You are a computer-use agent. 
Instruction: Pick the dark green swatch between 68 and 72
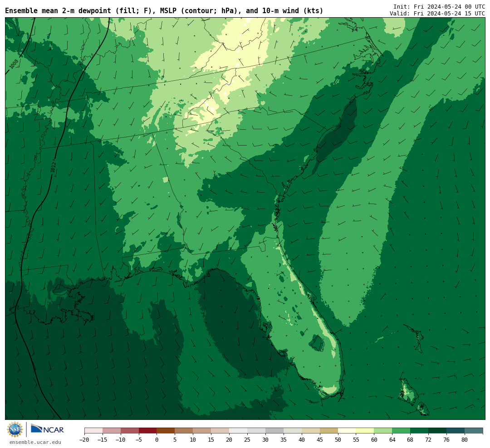coord(420,431)
